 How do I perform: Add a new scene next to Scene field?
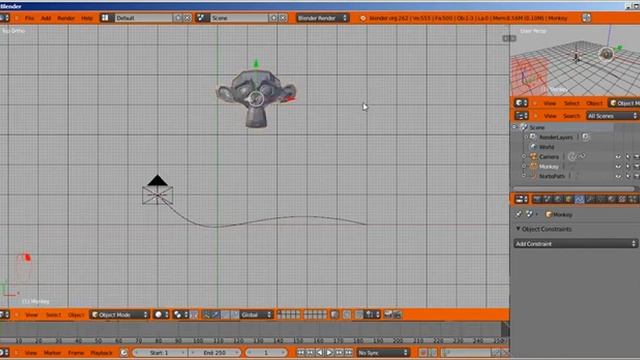[274, 18]
